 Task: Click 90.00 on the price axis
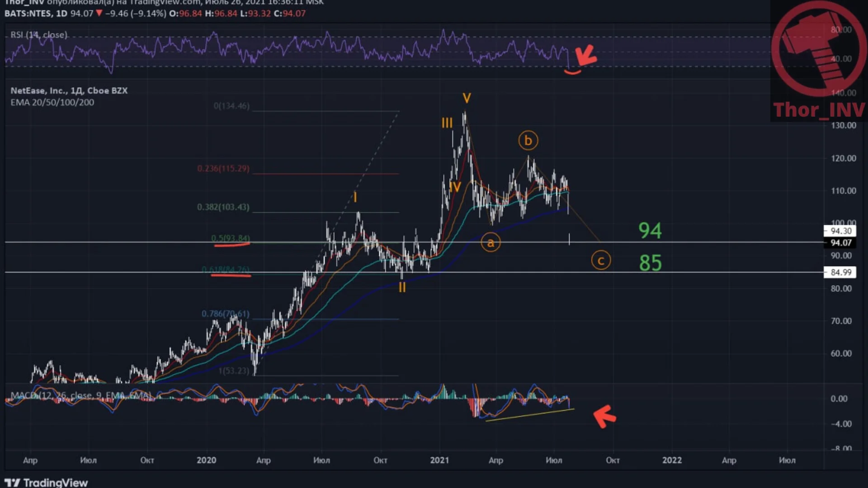pos(841,255)
